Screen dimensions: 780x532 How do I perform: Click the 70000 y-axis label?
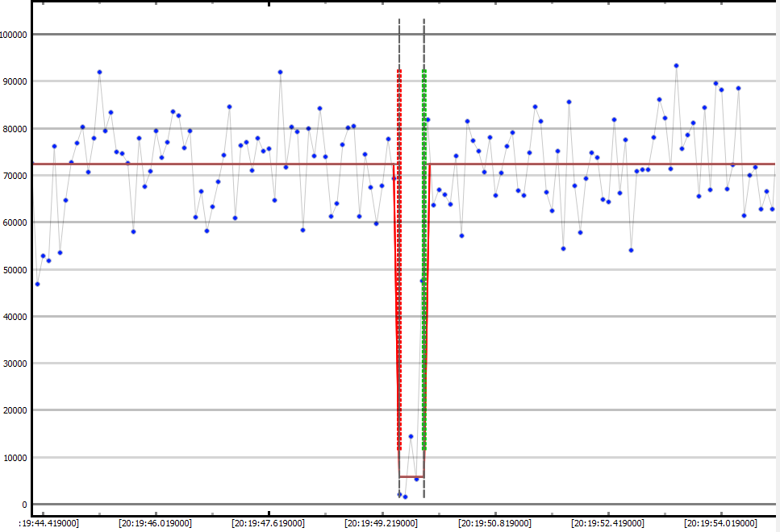point(16,176)
